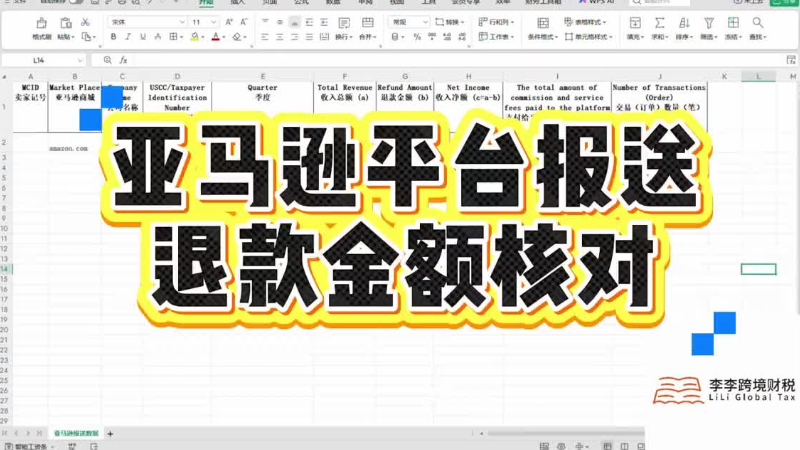The image size is (800, 450).
Task: Click the Find (查找) magnifier icon
Action: [x=758, y=22]
